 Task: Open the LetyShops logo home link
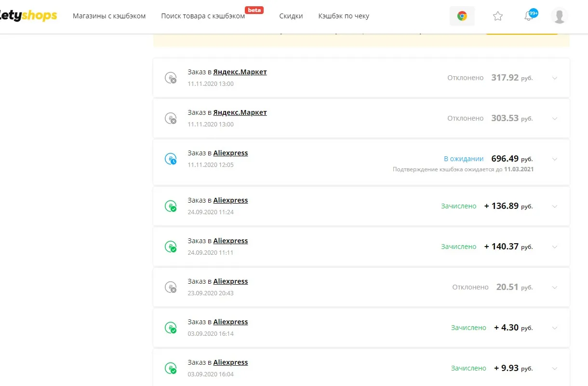[x=28, y=16]
